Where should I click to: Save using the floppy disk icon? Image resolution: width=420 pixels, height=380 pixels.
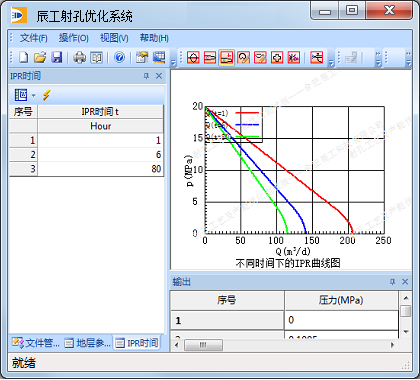click(57, 57)
